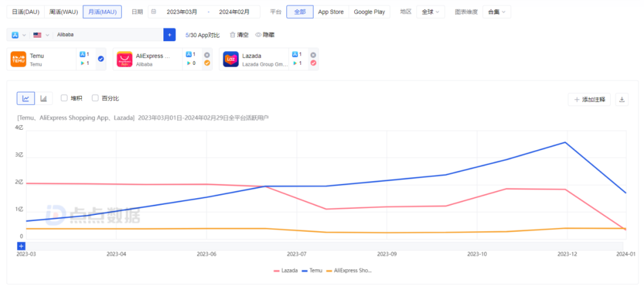Clear all apps with 清空 button
This screenshot has width=644, height=290.
tap(239, 35)
